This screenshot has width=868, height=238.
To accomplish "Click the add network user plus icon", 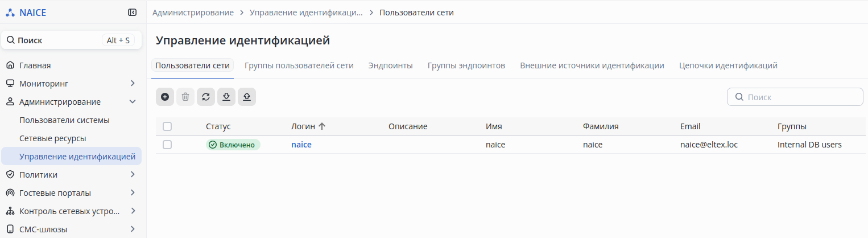I will [x=165, y=97].
